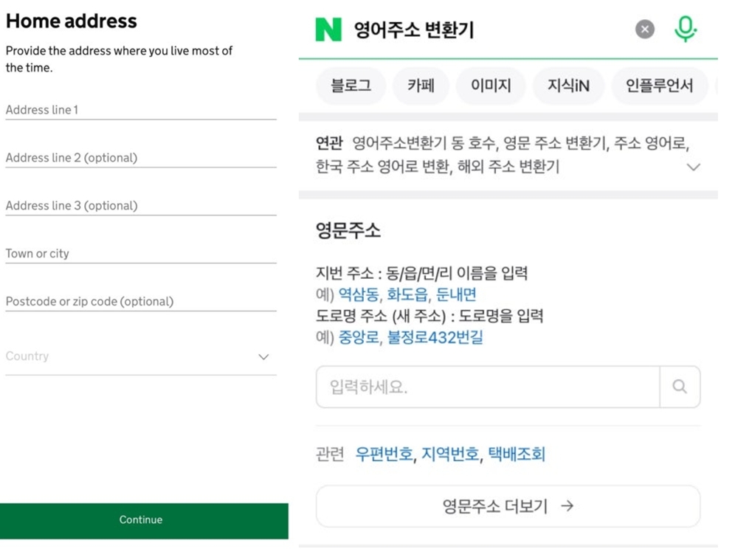This screenshot has height=560, width=738.
Task: Click the 'Provide the address where you live' text
Action: tap(119, 59)
